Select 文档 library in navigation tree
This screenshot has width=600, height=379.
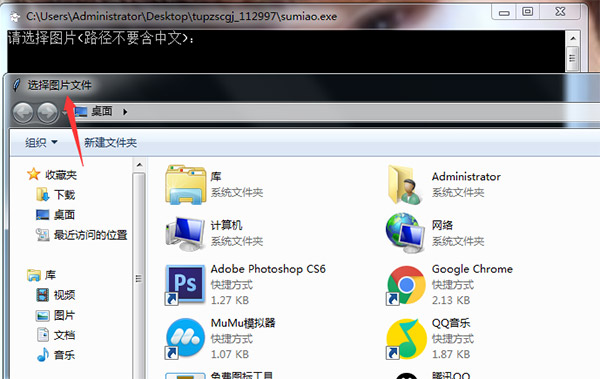64,335
